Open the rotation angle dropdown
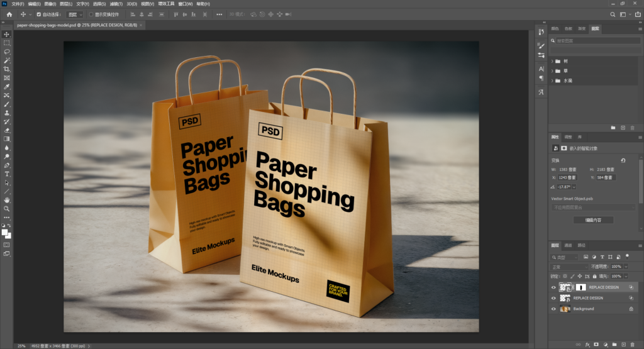 click(574, 187)
